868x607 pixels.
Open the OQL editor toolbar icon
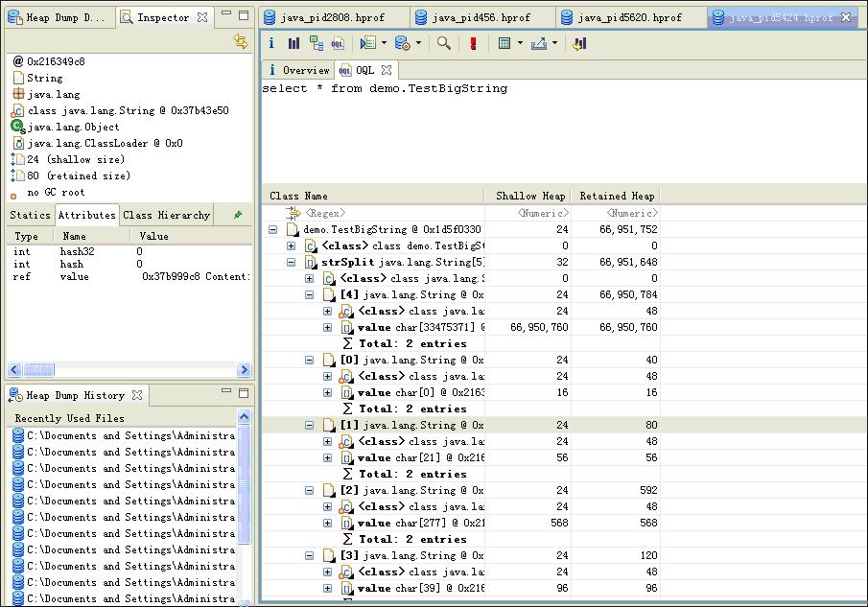coord(338,43)
